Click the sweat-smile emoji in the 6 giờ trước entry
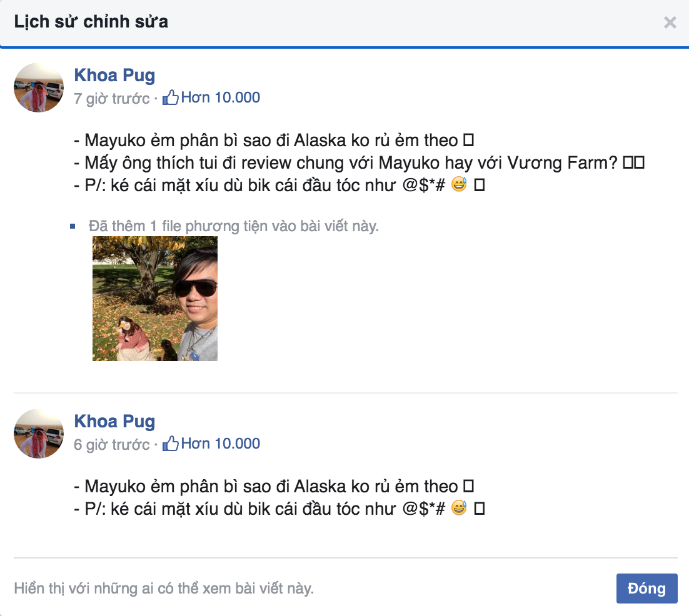Screen dimensions: 689x616 458,509
